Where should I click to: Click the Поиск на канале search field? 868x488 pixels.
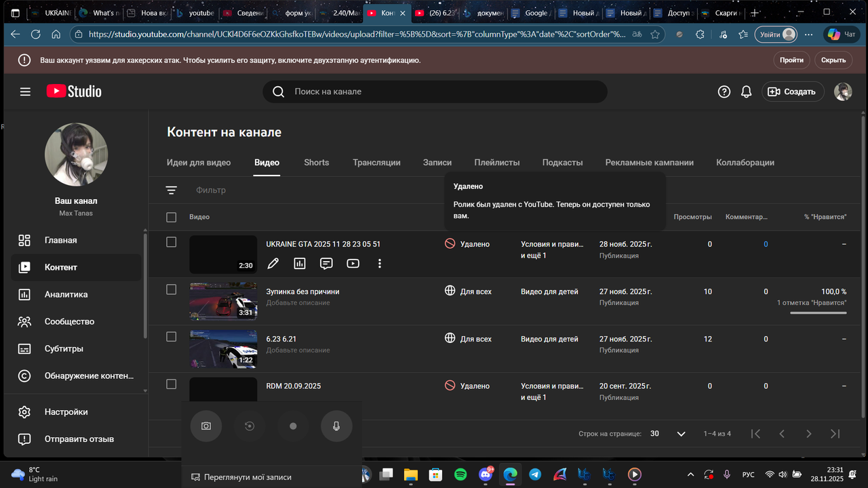point(435,91)
